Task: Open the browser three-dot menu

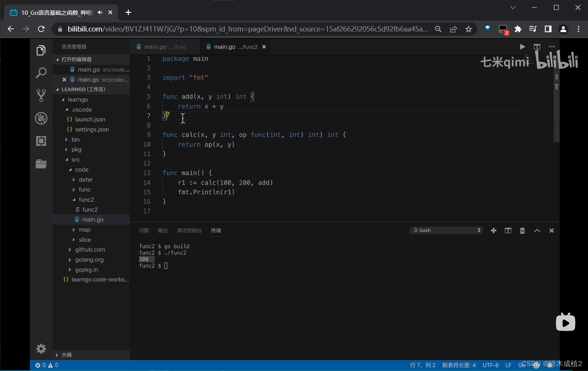Action: [x=578, y=29]
